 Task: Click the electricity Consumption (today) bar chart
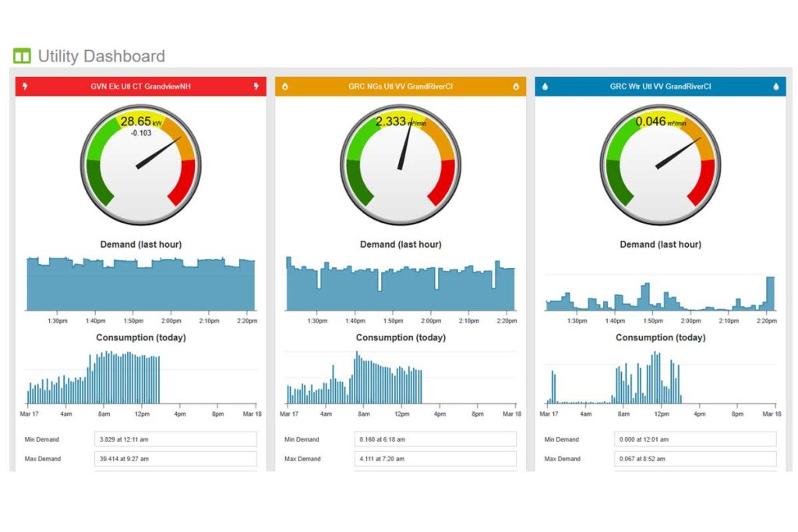click(141, 377)
